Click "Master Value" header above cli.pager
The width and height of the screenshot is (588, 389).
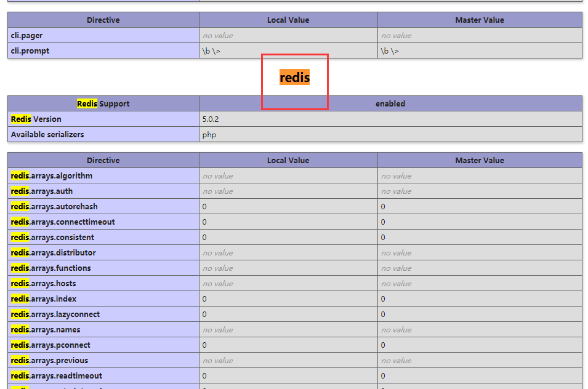click(x=480, y=20)
